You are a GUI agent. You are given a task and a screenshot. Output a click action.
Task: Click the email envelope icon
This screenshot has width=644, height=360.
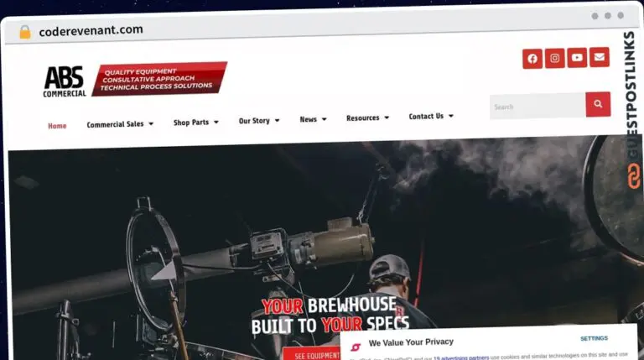(x=600, y=57)
